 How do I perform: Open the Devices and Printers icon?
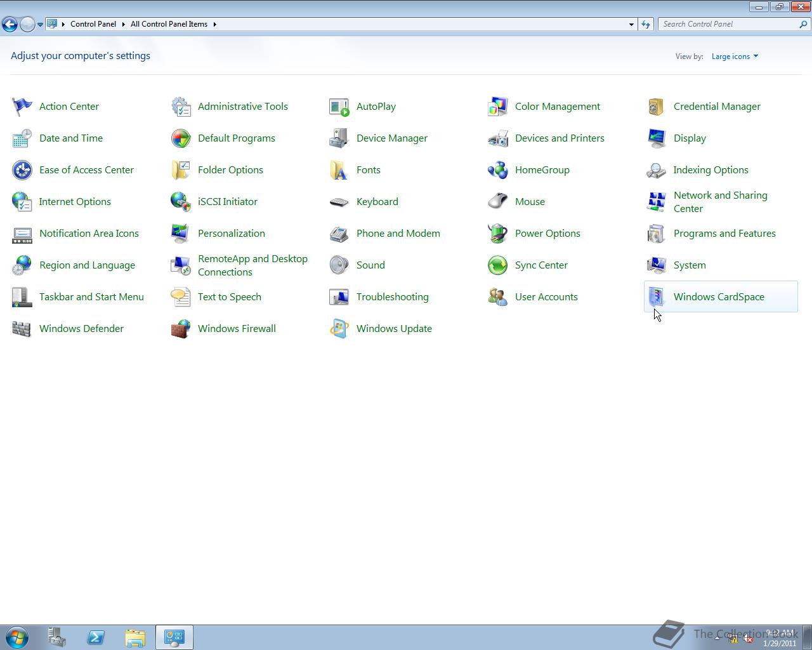(498, 138)
